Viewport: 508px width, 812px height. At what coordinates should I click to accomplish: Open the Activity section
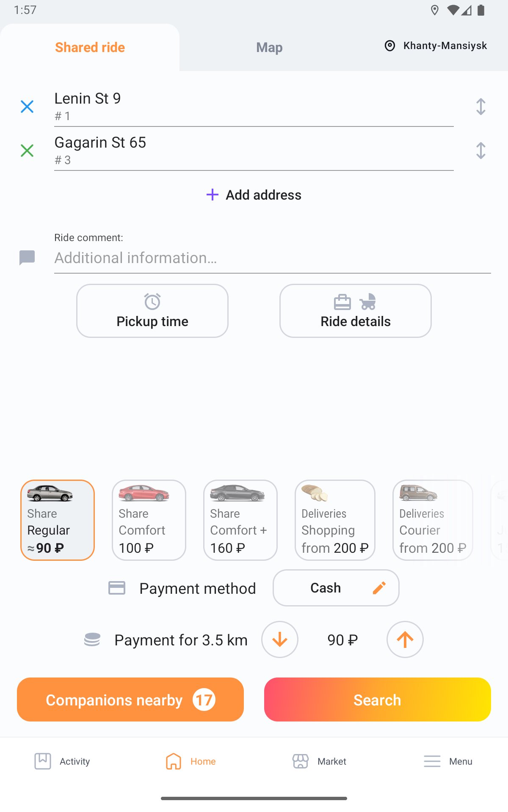click(62, 761)
